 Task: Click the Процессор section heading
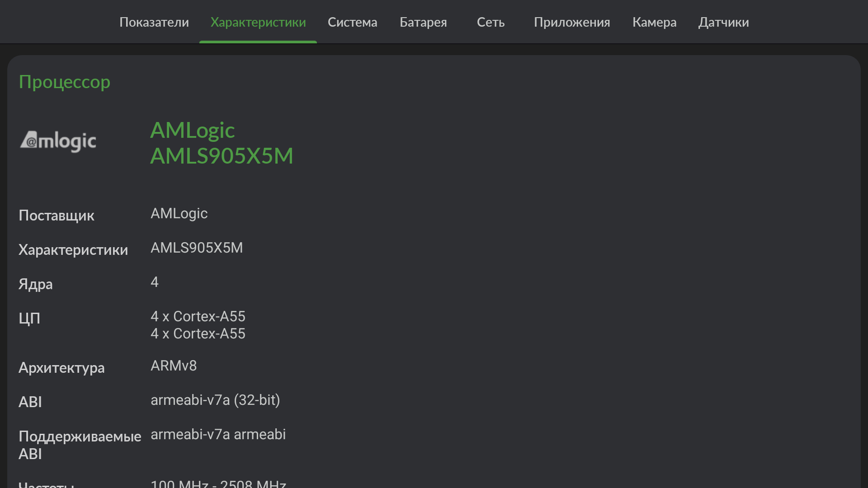coord(65,82)
